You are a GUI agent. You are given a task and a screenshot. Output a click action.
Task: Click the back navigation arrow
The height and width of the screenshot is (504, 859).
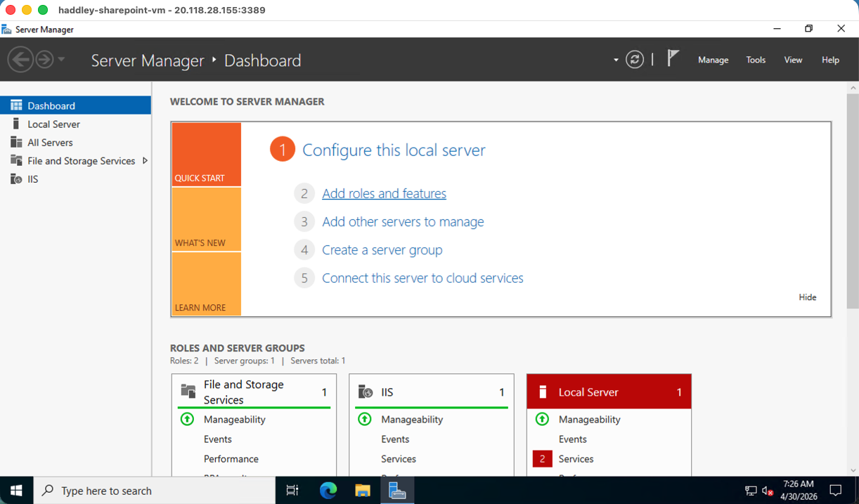point(21,60)
